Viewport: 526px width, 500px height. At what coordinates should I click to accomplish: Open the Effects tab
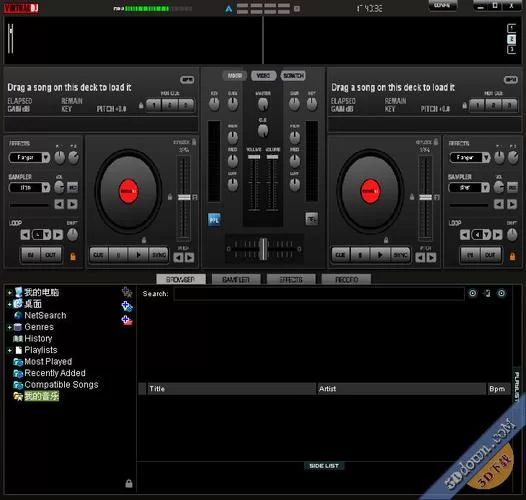(x=291, y=279)
